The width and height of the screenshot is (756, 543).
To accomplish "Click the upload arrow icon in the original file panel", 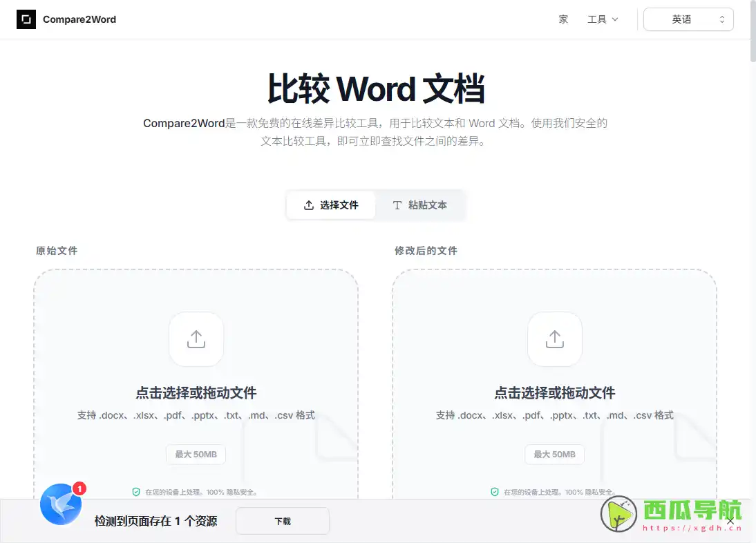I will click(x=196, y=339).
